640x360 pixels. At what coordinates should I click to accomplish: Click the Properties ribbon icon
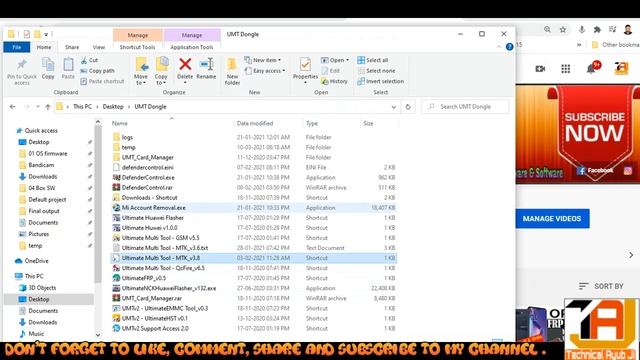coord(305,64)
